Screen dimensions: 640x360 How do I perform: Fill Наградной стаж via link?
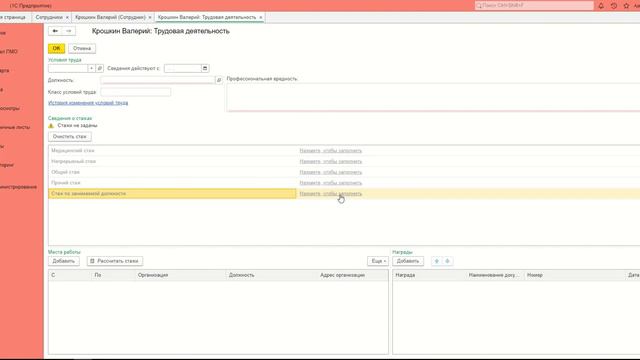[x=331, y=161]
